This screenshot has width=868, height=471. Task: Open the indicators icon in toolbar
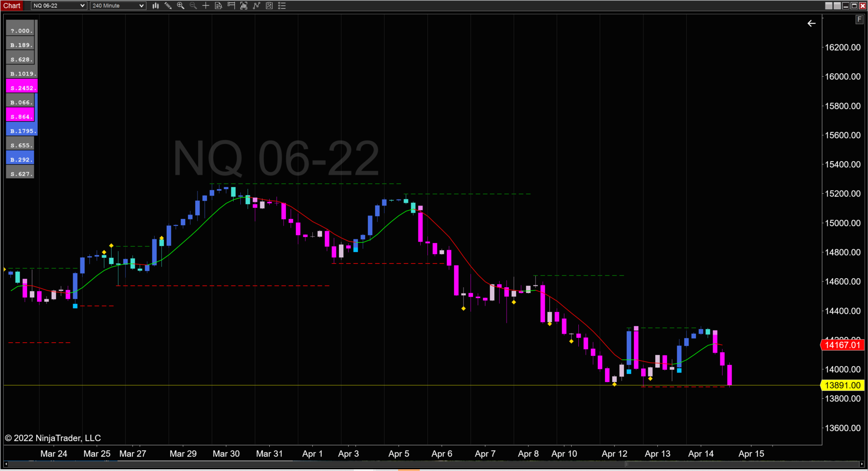click(x=244, y=6)
